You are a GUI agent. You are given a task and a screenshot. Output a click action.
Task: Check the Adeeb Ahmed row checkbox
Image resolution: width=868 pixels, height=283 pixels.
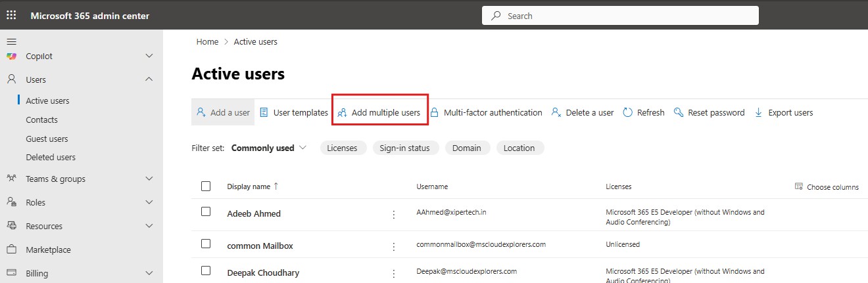pyautogui.click(x=206, y=211)
